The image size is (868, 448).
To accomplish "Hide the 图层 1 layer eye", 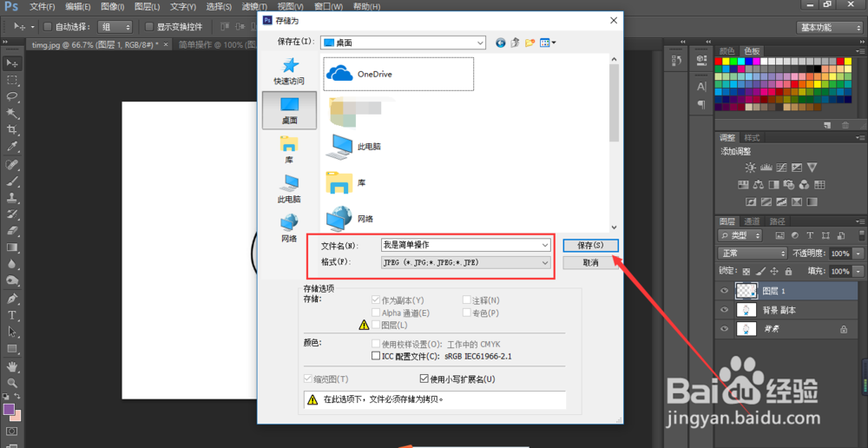I will coord(724,290).
